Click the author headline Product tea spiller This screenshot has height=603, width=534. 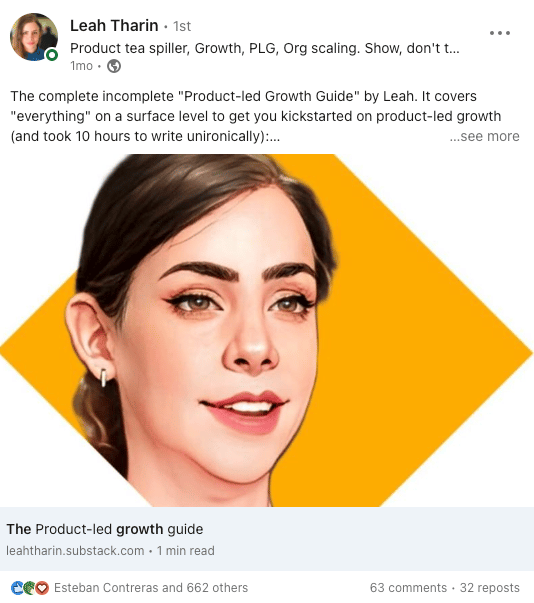click(265, 48)
